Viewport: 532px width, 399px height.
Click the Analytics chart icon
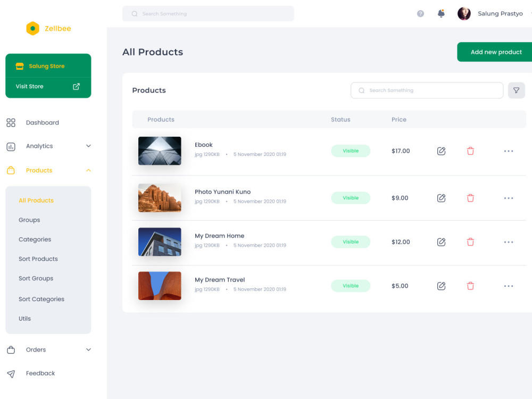(x=11, y=147)
